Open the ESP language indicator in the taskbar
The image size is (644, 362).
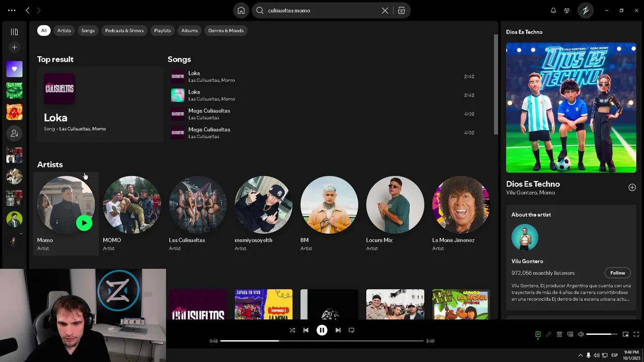[x=614, y=355]
